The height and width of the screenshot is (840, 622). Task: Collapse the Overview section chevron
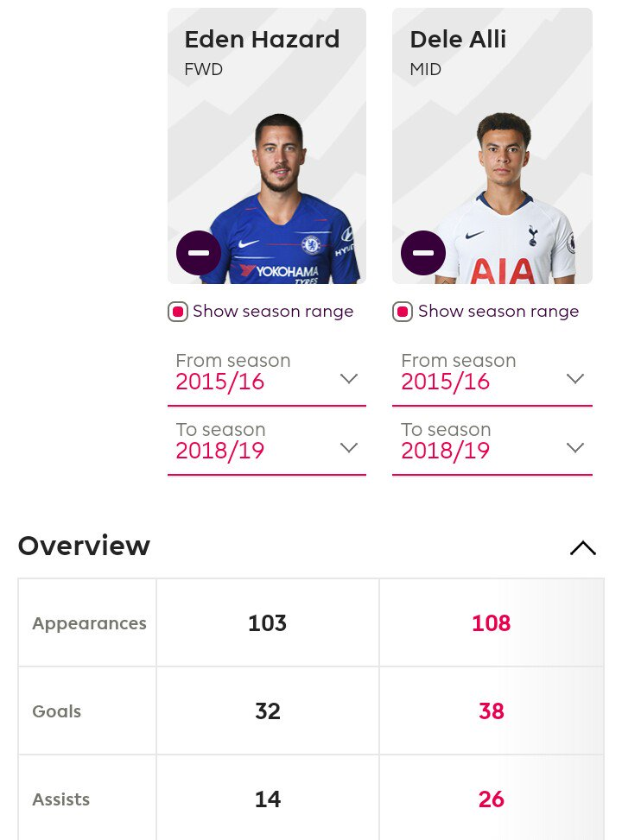pos(583,547)
